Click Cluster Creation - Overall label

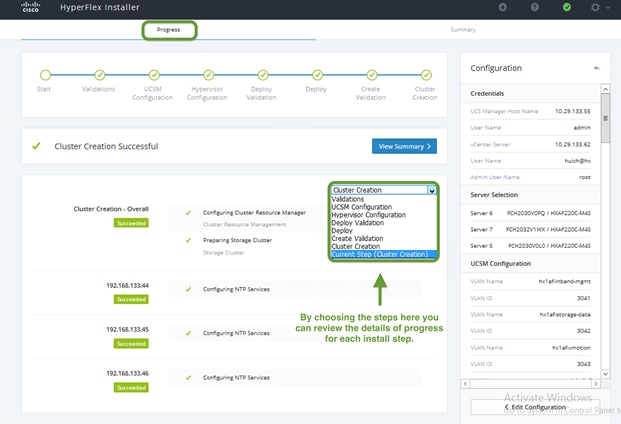tap(111, 209)
